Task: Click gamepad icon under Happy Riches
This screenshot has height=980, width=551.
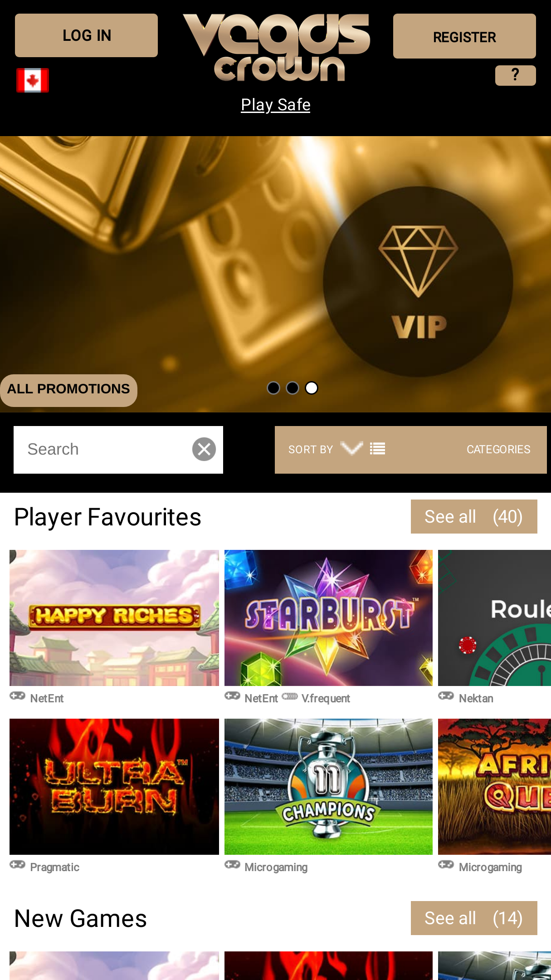Action: coord(18,696)
